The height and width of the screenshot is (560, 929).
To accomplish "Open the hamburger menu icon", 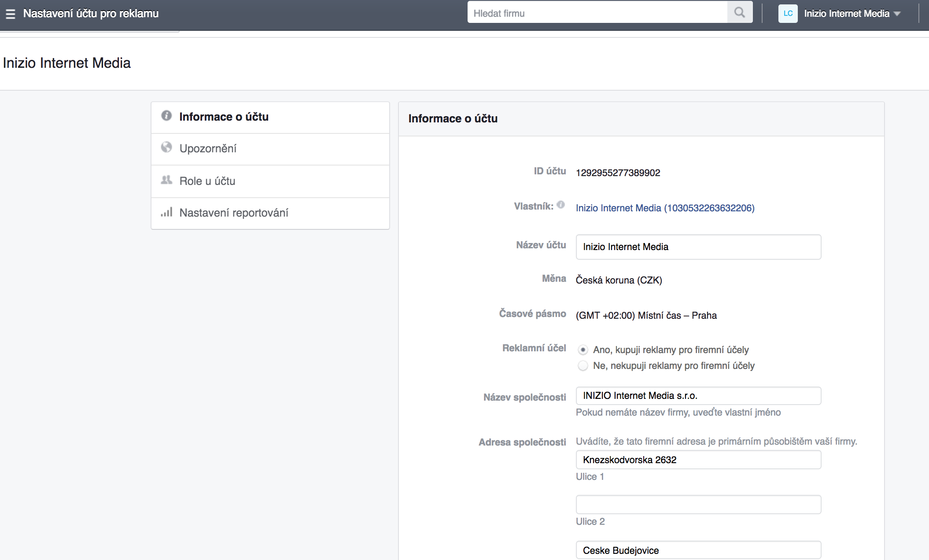I will [10, 14].
